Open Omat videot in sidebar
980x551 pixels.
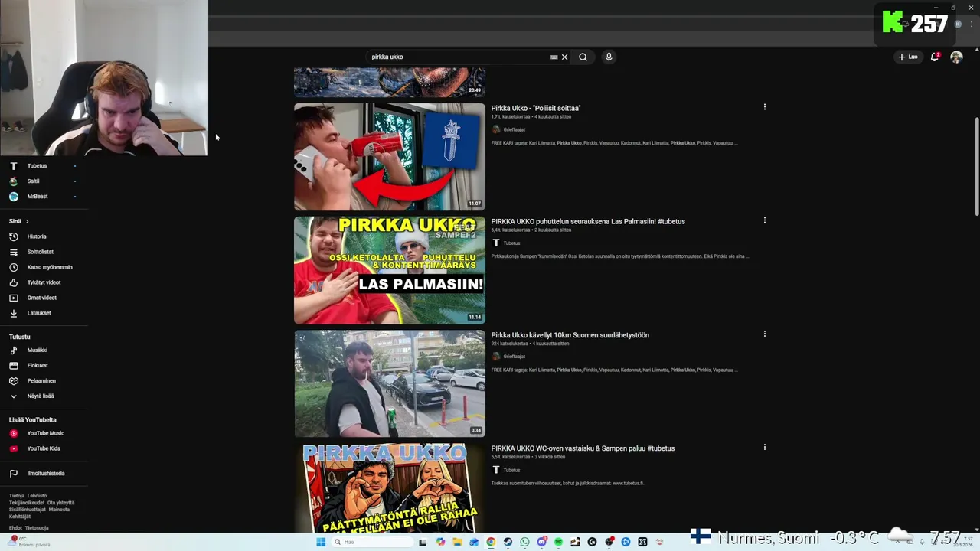pos(41,298)
